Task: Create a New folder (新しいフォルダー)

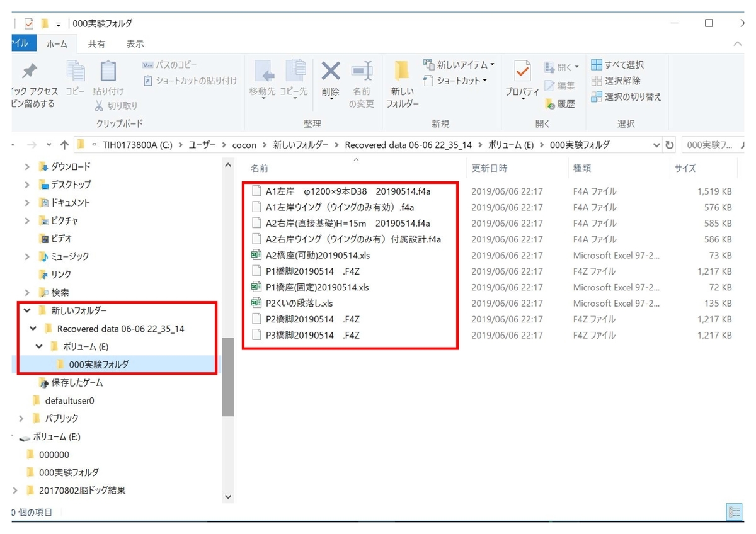Action: (x=403, y=84)
